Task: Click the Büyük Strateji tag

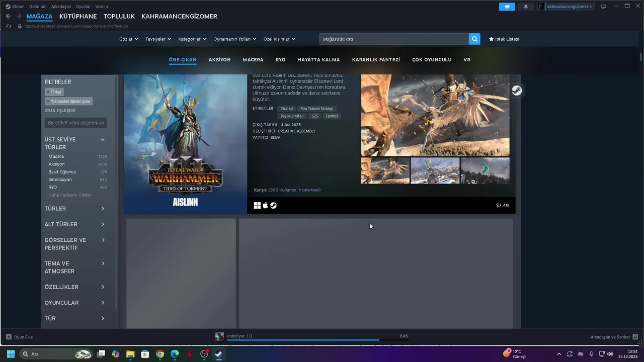Action: pos(291,116)
